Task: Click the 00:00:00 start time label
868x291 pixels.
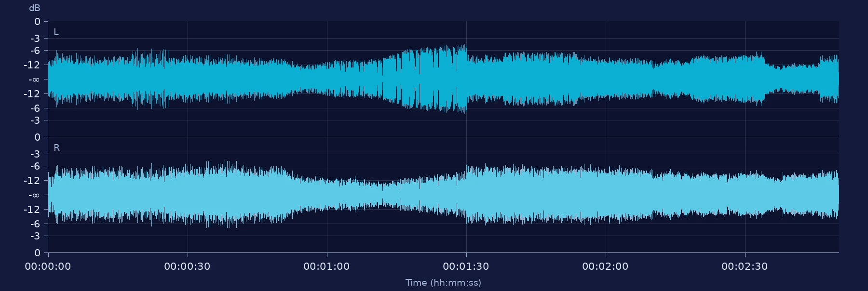Action: (x=48, y=266)
